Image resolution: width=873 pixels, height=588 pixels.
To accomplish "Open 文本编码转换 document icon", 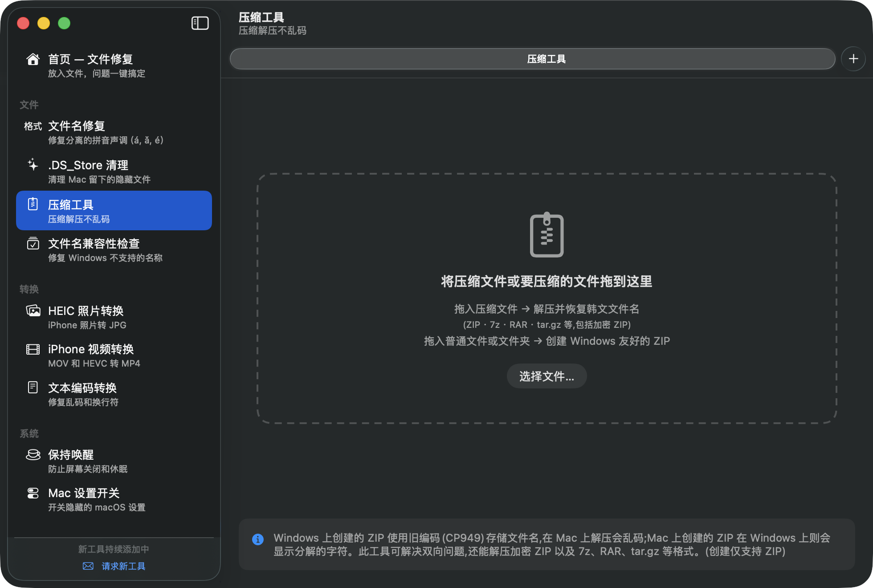I will [x=33, y=388].
